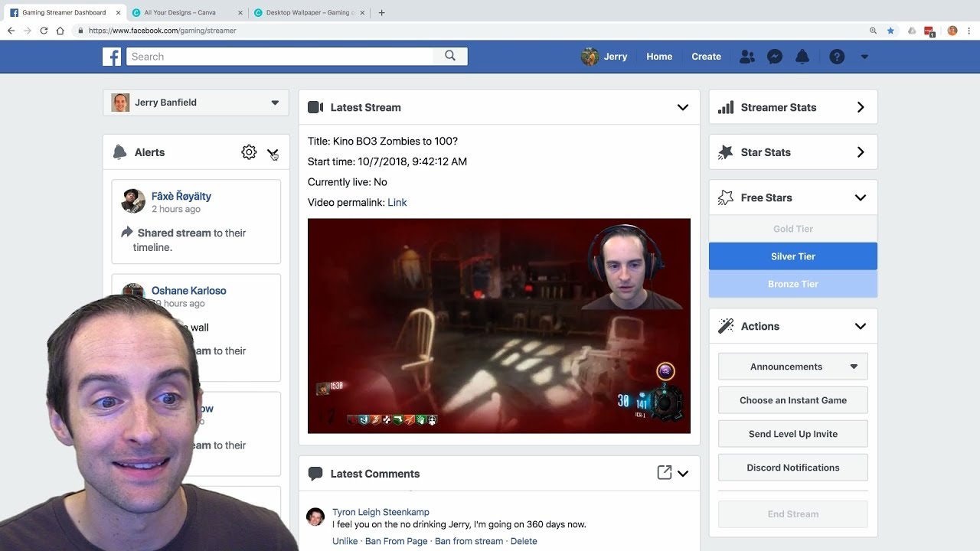Image resolution: width=980 pixels, height=551 pixels.
Task: Mute alerts using the bell-slash icon
Action: pos(273,152)
